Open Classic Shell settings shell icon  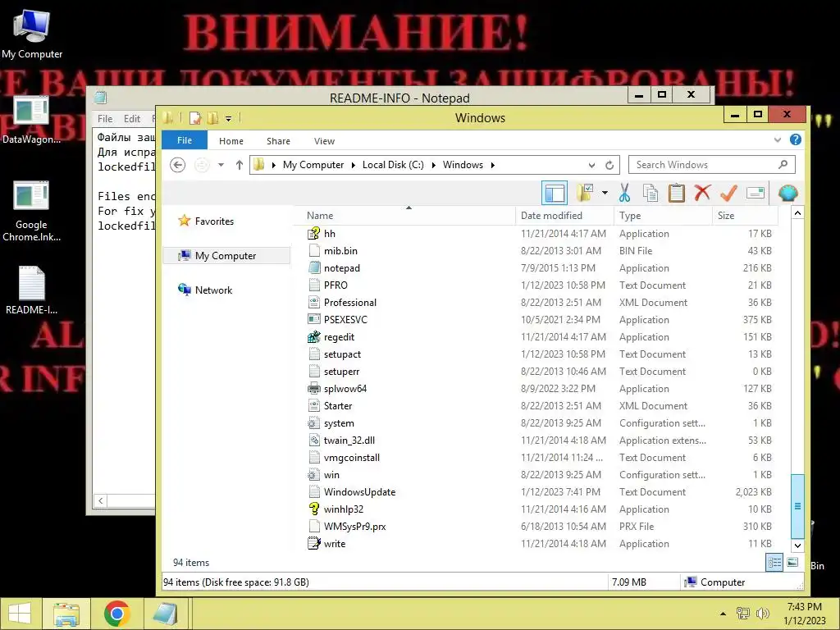click(788, 193)
